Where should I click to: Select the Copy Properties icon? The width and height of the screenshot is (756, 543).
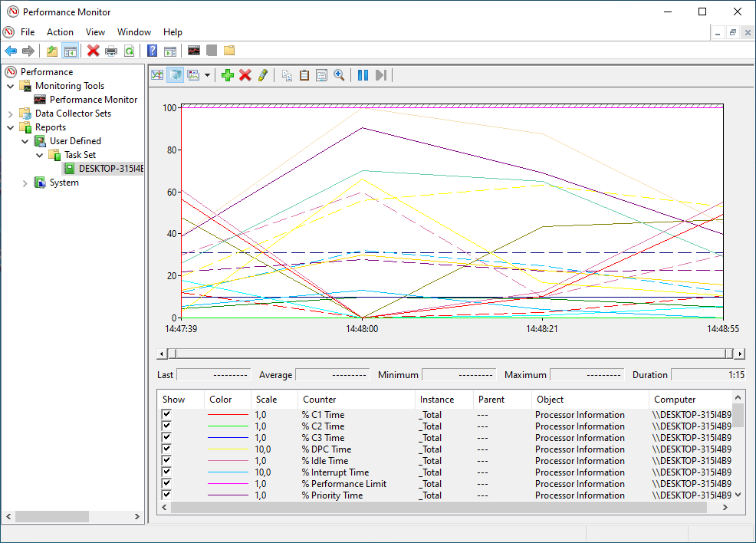tap(286, 74)
